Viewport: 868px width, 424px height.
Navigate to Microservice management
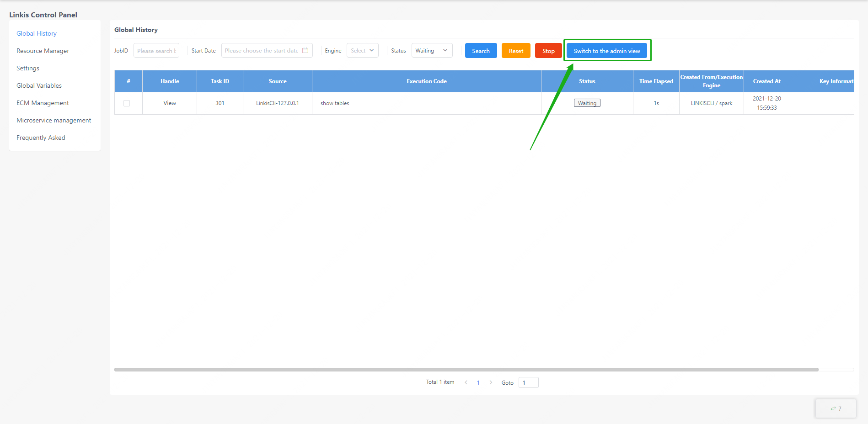click(54, 120)
